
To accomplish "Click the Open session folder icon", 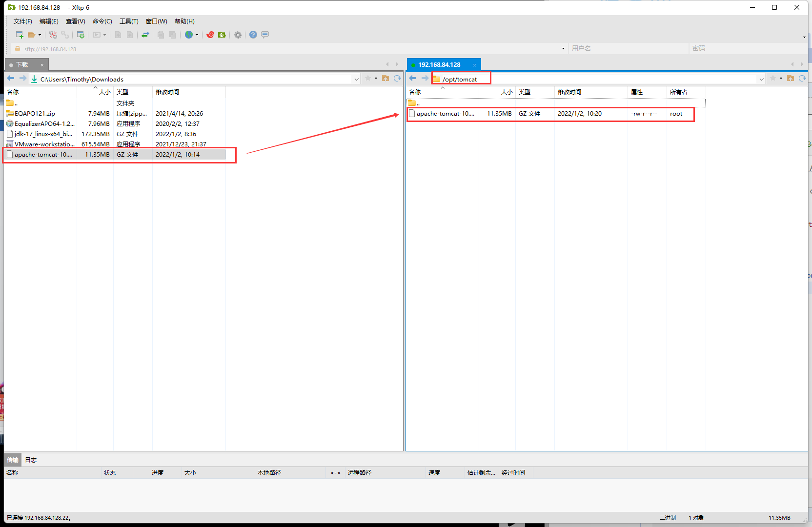I will (31, 35).
